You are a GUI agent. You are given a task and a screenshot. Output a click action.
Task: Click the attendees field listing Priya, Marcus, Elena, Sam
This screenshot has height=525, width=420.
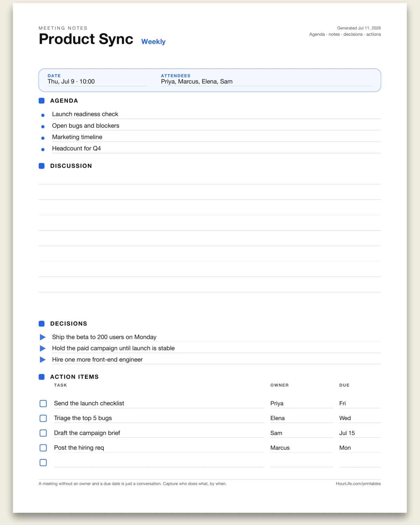click(x=266, y=82)
